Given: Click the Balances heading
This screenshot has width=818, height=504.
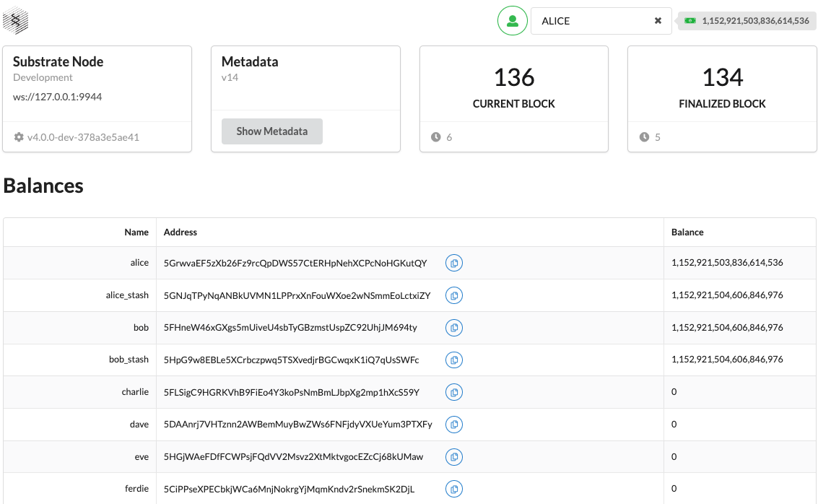Looking at the screenshot, I should tap(43, 186).
